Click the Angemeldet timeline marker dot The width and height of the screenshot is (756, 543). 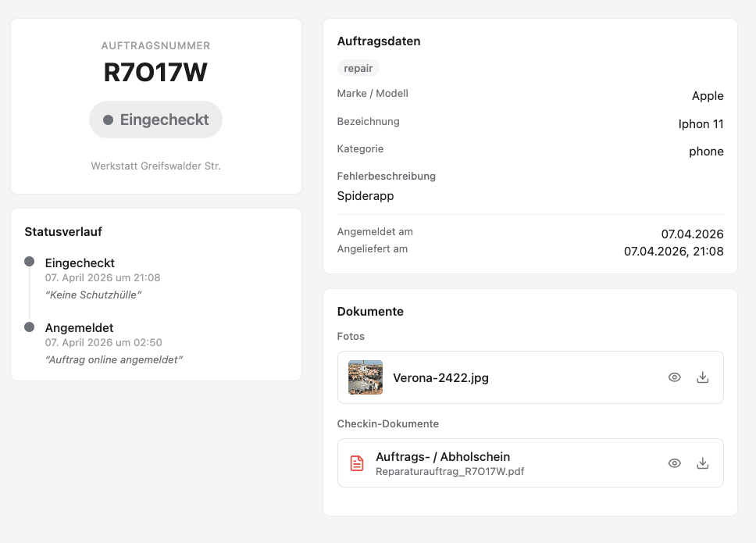pos(30,327)
